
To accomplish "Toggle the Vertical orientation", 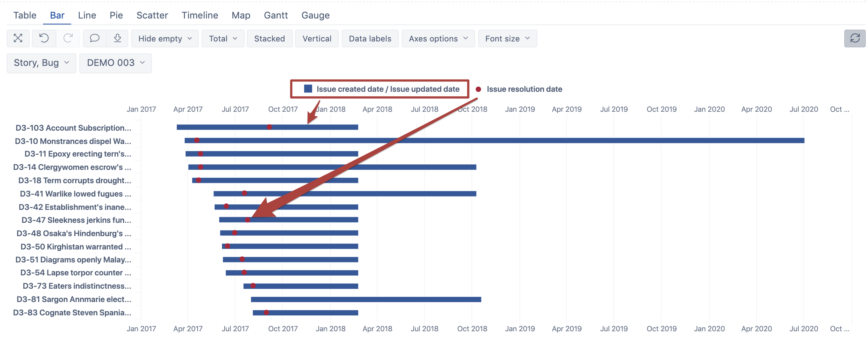I will [317, 38].
